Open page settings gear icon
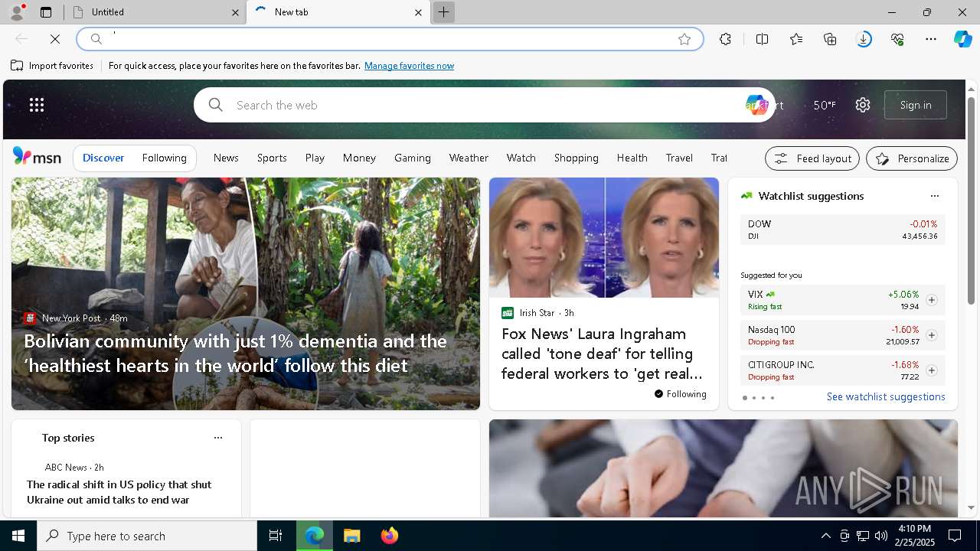The width and height of the screenshot is (980, 551). 863,105
